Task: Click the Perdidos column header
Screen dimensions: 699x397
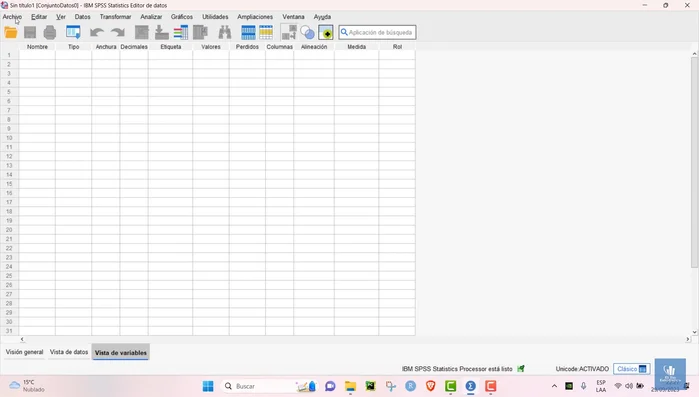Action: [x=247, y=47]
